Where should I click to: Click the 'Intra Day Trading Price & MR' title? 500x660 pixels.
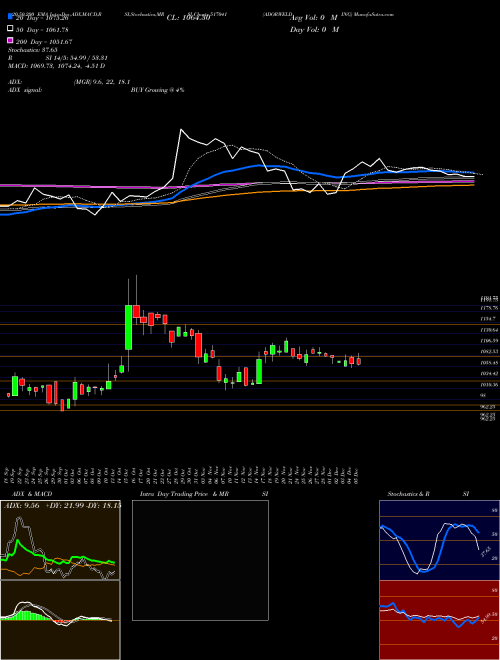[184, 494]
